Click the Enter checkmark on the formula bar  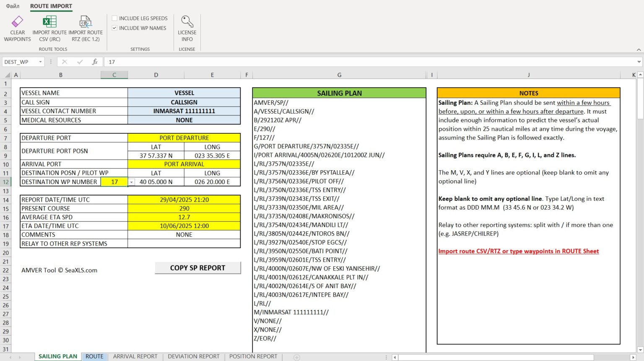pos(80,62)
